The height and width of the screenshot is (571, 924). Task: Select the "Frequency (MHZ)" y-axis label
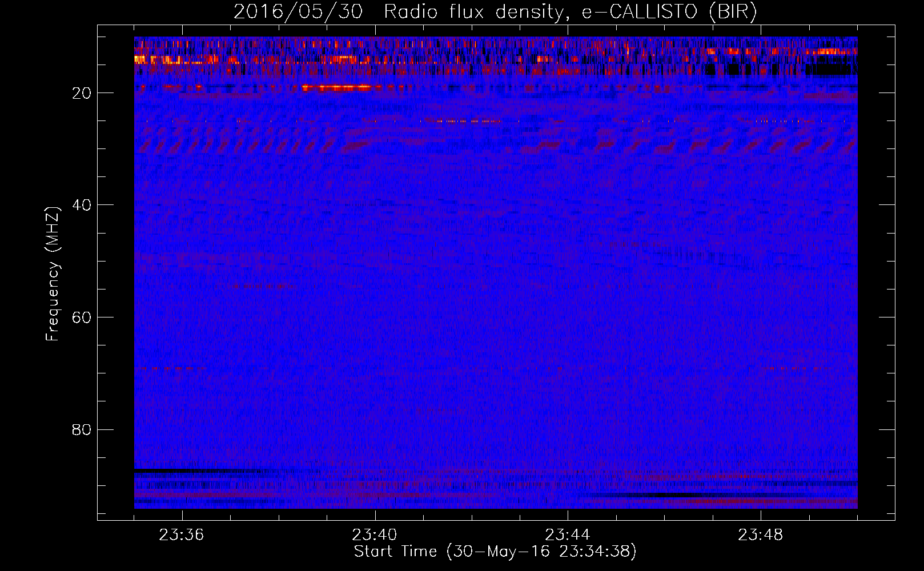tap(53, 274)
